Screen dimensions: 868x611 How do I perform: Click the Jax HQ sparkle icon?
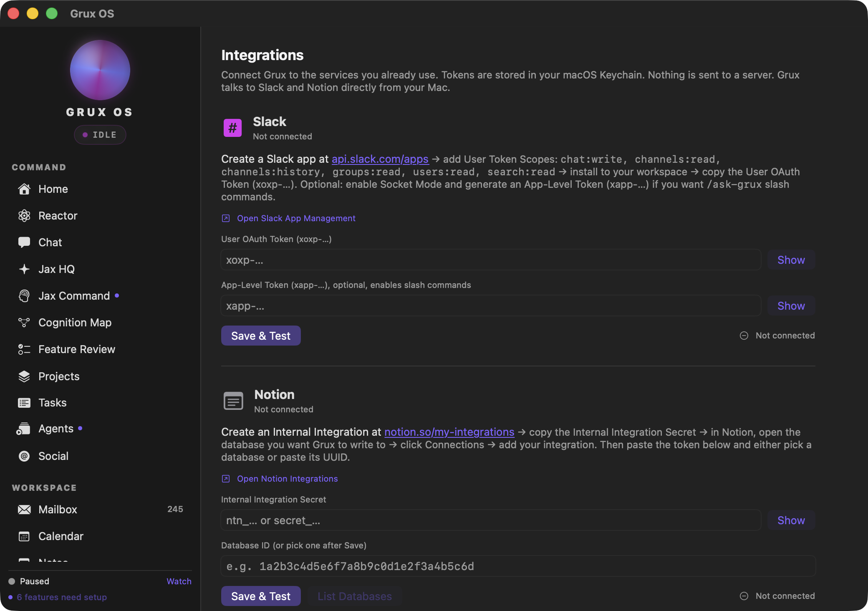point(24,269)
